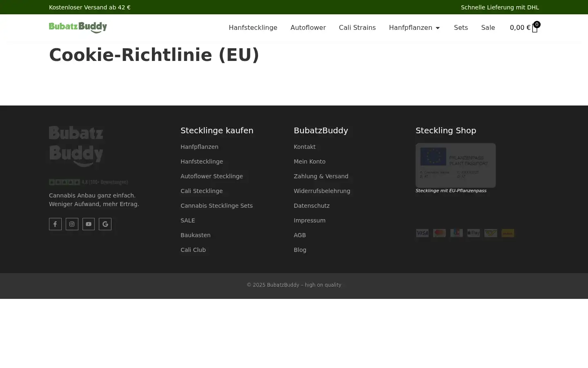Click the Apple Pay payment icon
588x368 pixels.
tap(474, 233)
